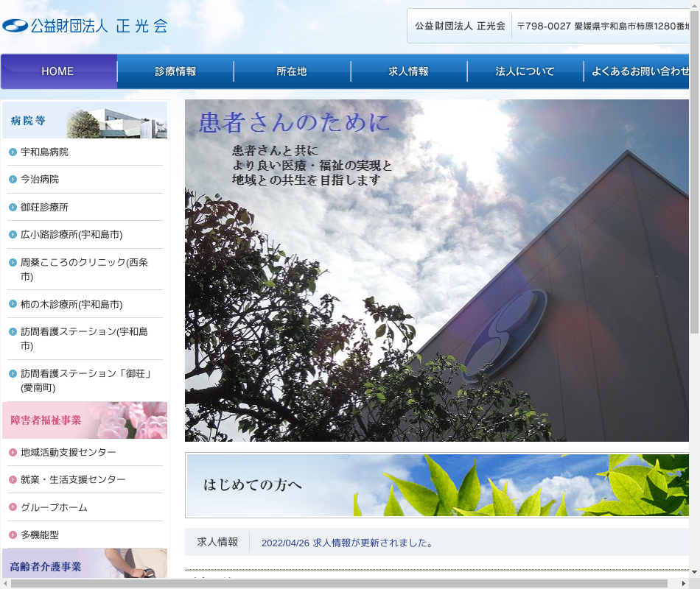Image resolution: width=700 pixels, height=589 pixels.
Task: Open the HOME navigation tab
Action: (x=58, y=71)
